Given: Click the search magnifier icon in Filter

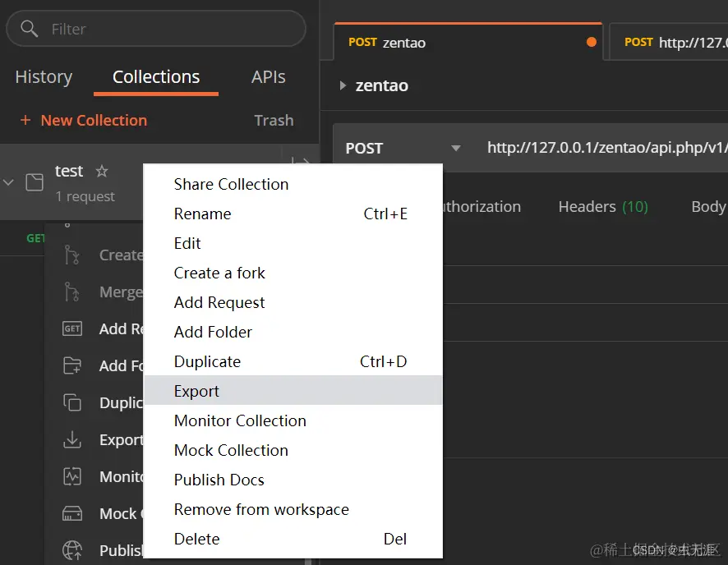Looking at the screenshot, I should (29, 29).
